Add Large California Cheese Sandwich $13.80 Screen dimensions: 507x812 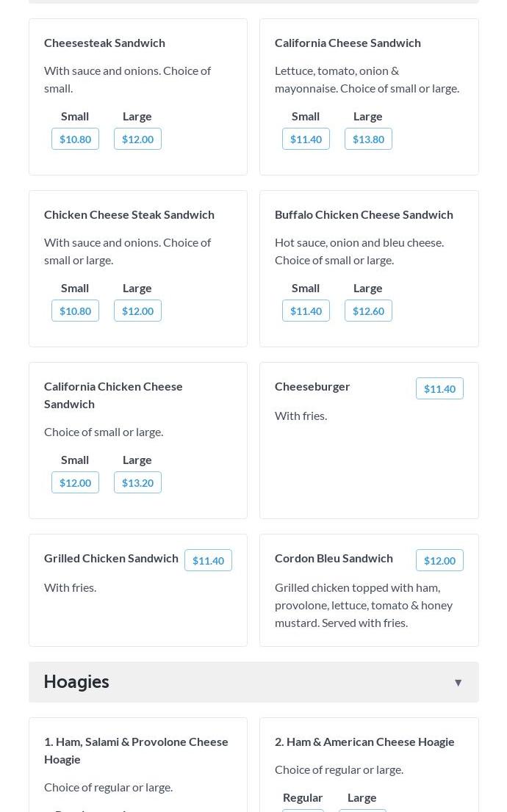[368, 139]
